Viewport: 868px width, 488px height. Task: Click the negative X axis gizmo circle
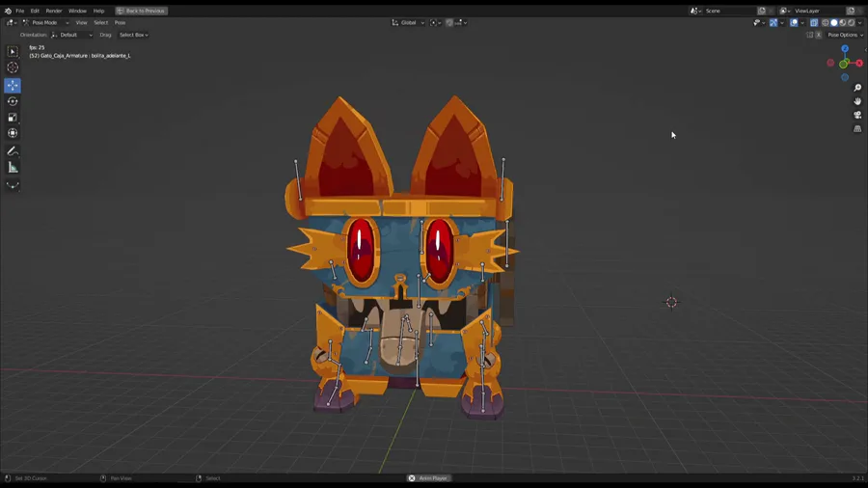pos(830,63)
